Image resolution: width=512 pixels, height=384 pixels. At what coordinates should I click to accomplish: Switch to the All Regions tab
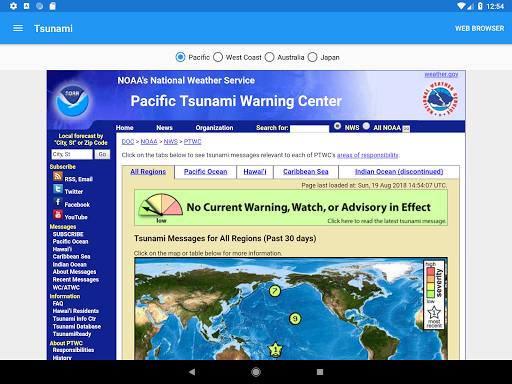[148, 172]
